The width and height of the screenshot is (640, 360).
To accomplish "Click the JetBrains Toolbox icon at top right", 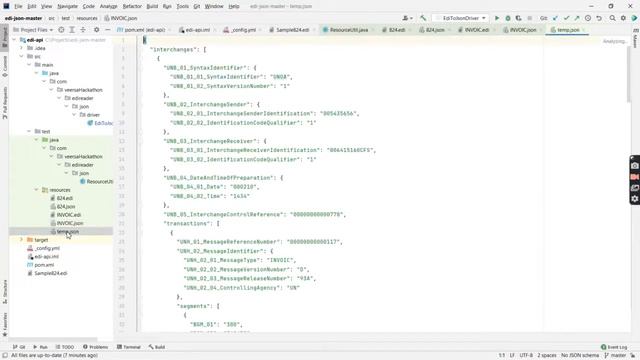I will (634, 18).
